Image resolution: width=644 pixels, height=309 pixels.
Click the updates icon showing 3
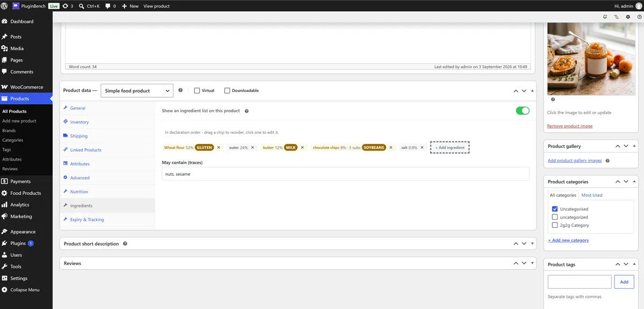(68, 6)
